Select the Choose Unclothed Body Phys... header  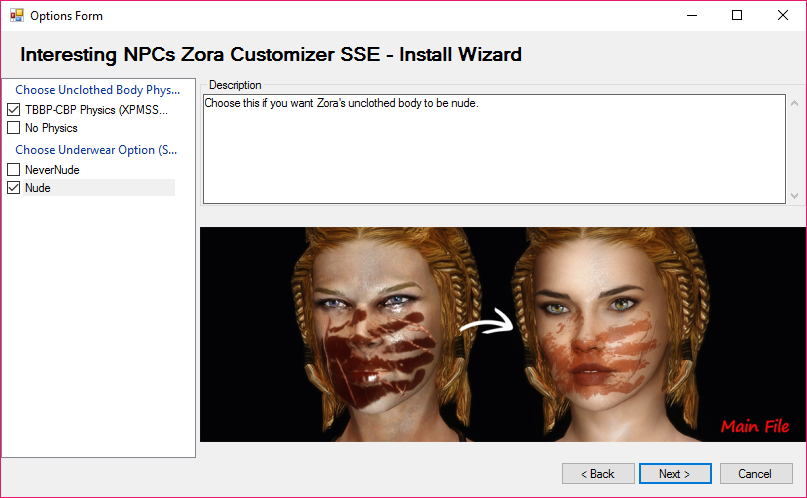(97, 90)
